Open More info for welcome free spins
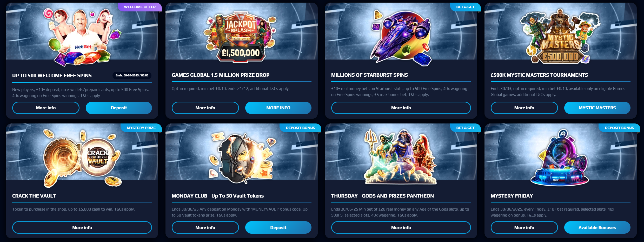 tap(46, 108)
